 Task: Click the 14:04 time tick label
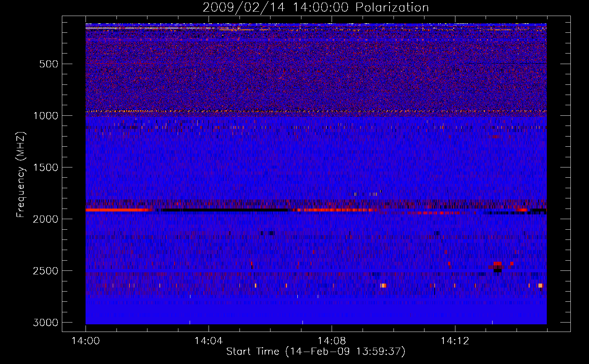(209, 341)
